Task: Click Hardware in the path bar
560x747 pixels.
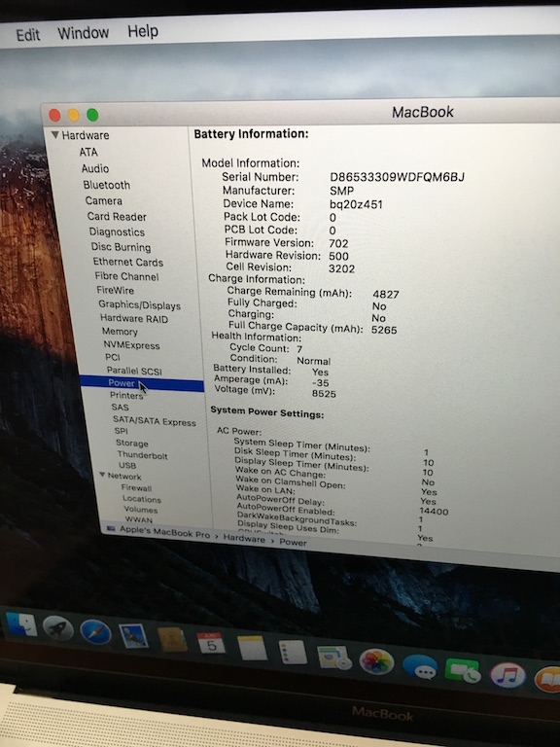Action: (x=244, y=538)
